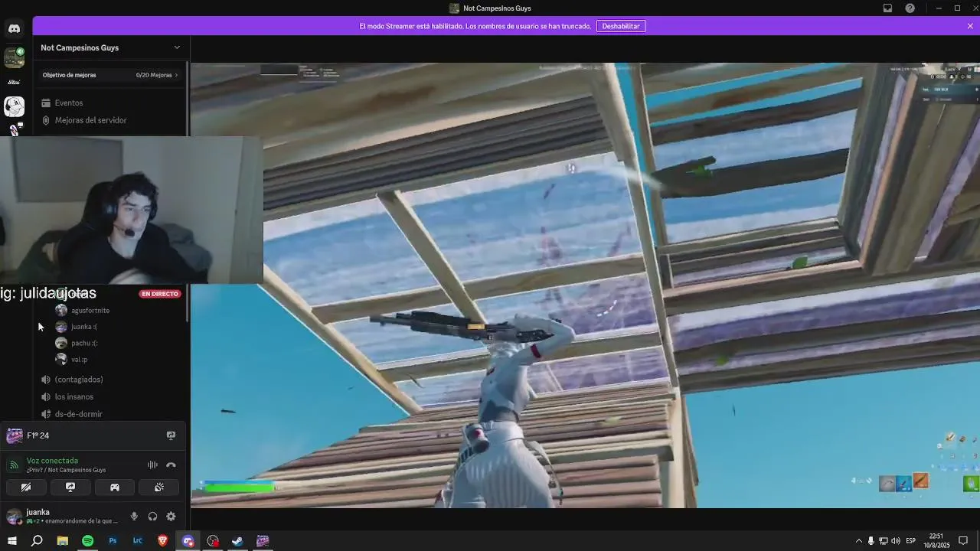
Task: Click EN DIRECTO live badge
Action: coord(160,294)
